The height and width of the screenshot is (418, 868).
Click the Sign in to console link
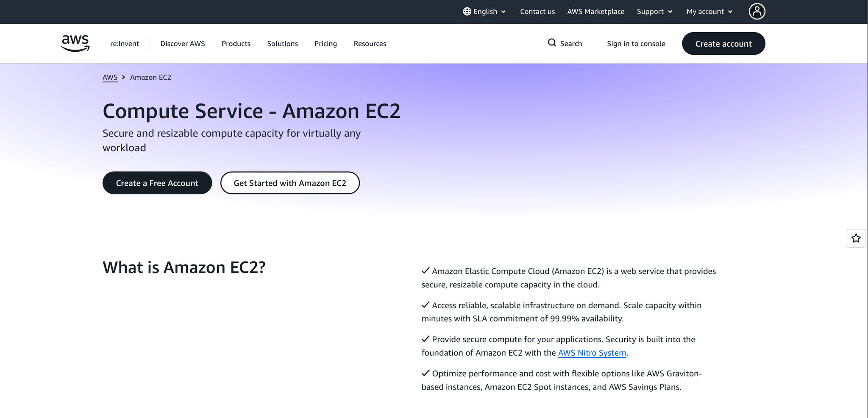[636, 44]
